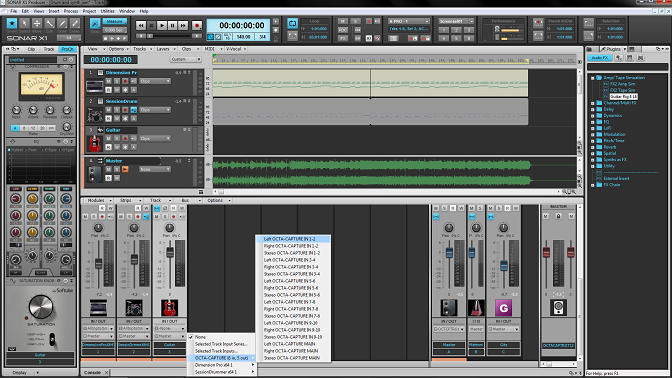Expand the Reverb plugin folder
Screen dimensions: 672x378
click(x=593, y=147)
